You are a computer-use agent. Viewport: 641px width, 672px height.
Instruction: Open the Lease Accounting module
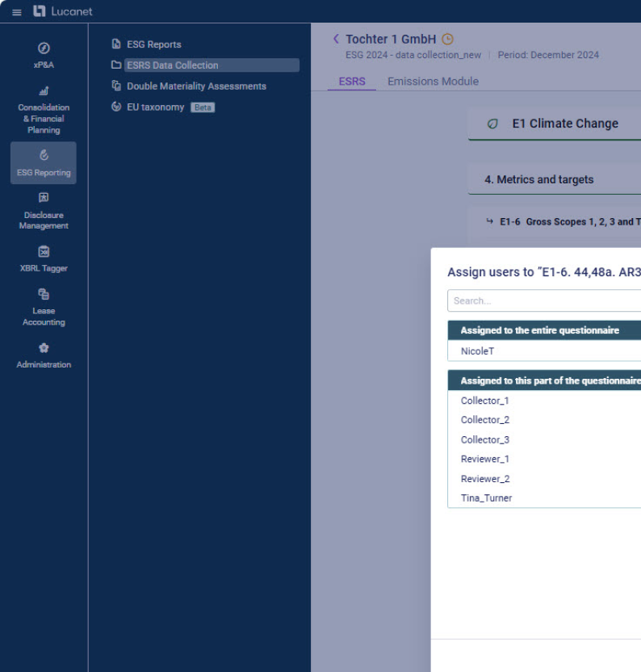(44, 309)
